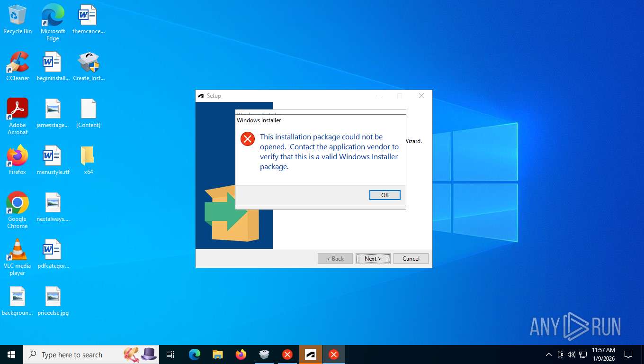Viewport: 644px width, 364px height.
Task: Open Microsoft Edge from the taskbar
Action: click(x=195, y=355)
